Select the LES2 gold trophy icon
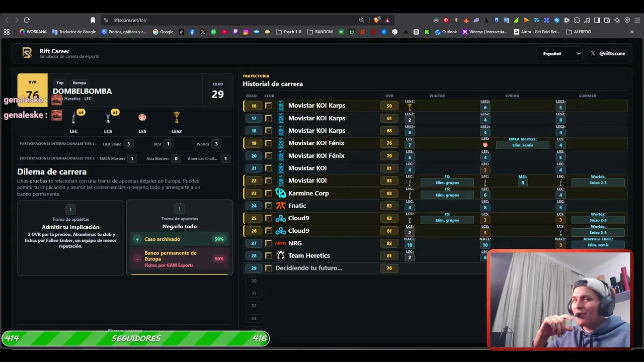Screen dimensions: 644x362 tap(177, 118)
